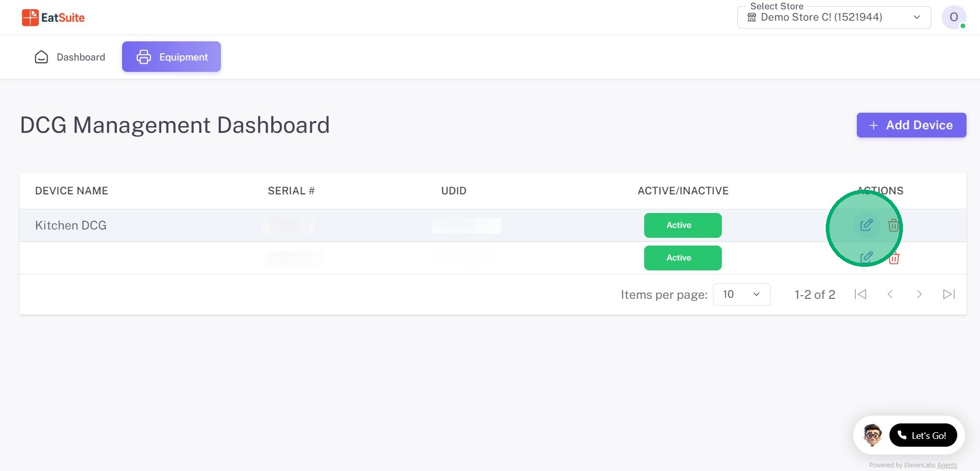Viewport: 980px width, 471px height.
Task: Click the assistant avatar thumbnail
Action: pos(872,435)
